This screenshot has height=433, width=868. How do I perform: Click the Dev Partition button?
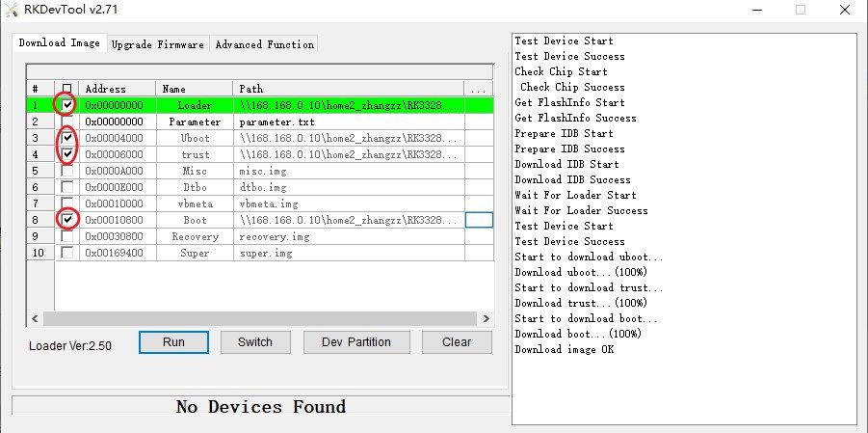coord(356,342)
